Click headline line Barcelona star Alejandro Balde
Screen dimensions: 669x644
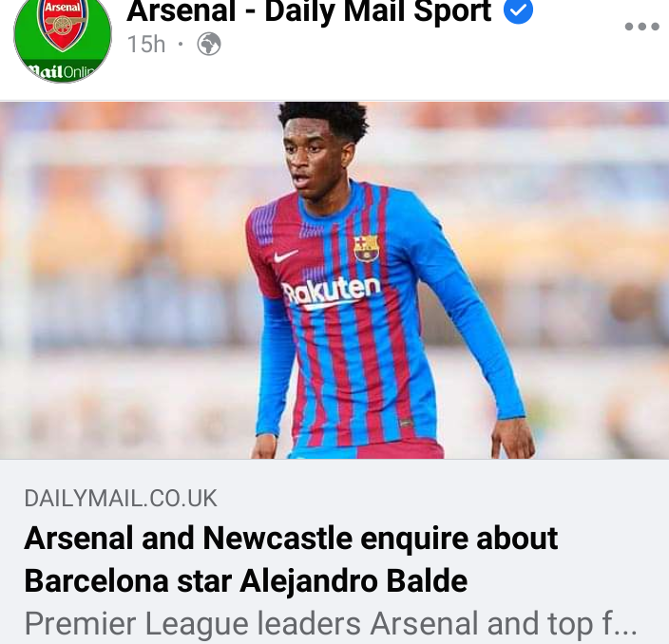pos(246,581)
